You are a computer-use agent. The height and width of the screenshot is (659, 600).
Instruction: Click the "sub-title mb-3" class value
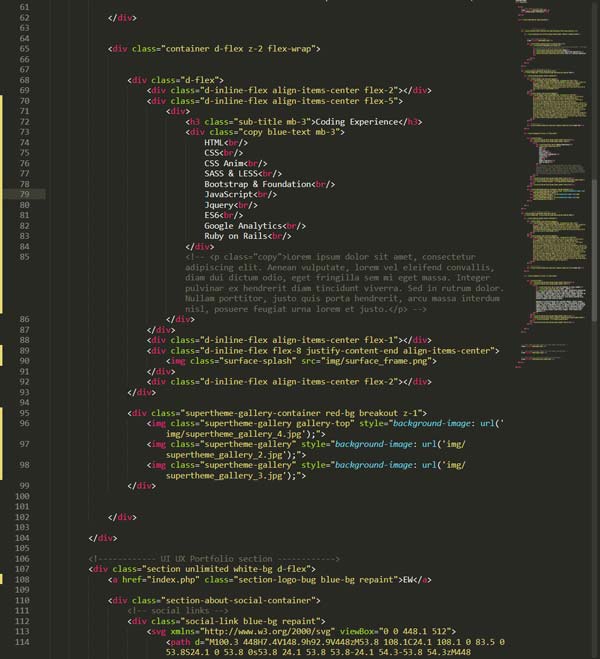click(x=272, y=122)
